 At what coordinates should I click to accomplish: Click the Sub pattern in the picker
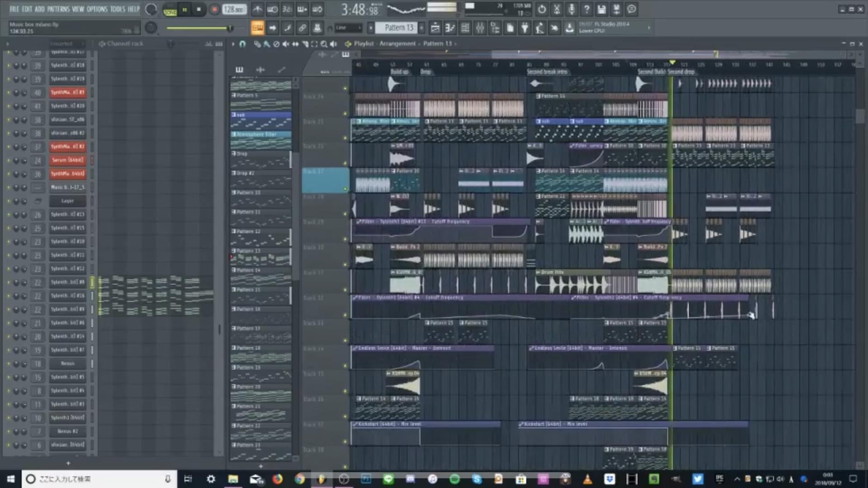coord(260,114)
